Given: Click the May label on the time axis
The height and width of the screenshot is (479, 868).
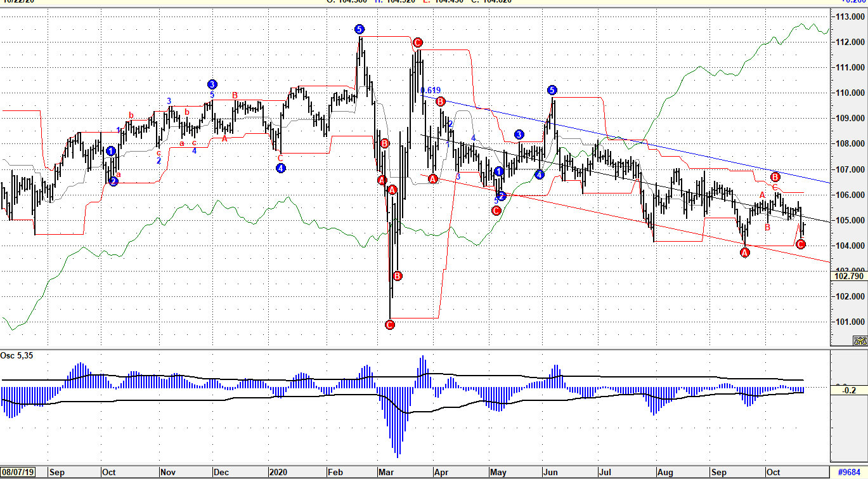Looking at the screenshot, I should click(499, 473).
